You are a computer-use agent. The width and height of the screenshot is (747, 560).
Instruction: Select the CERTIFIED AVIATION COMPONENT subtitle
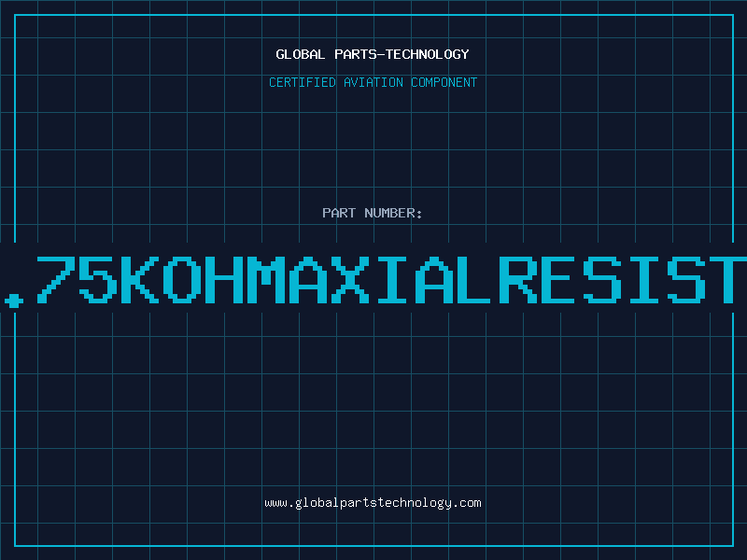pyautogui.click(x=373, y=82)
